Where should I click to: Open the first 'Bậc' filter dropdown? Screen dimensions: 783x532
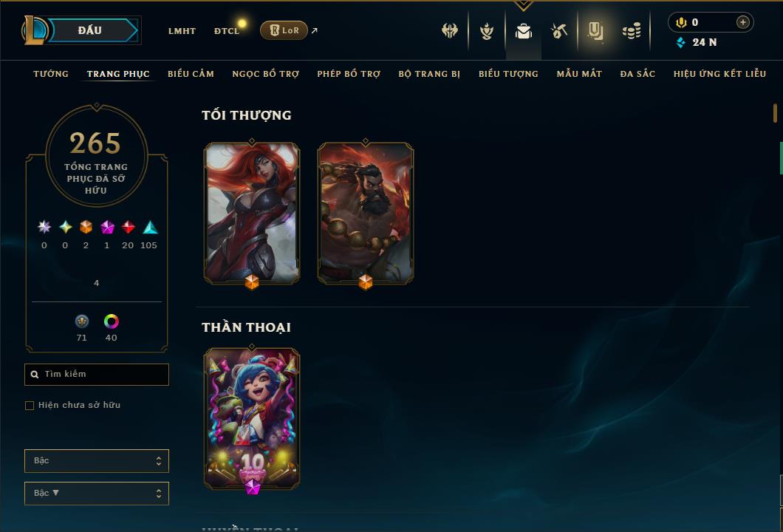[96, 460]
